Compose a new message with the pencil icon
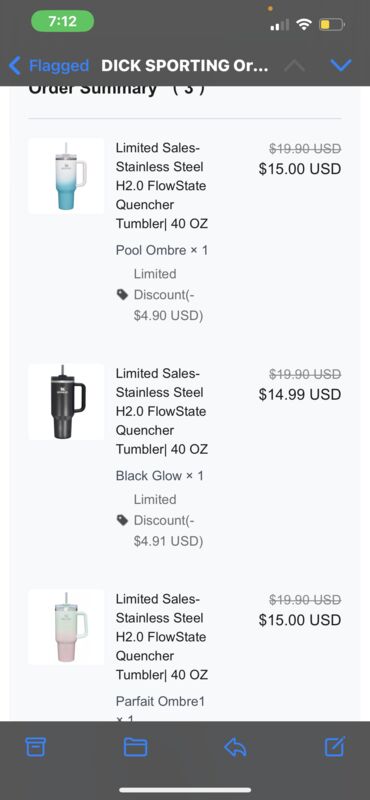The image size is (370, 800). coord(335,746)
